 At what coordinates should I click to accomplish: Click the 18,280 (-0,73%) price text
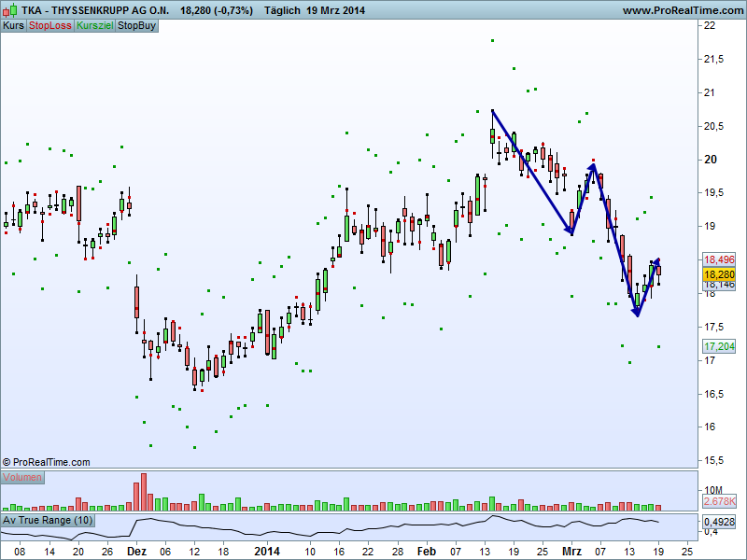217,10
